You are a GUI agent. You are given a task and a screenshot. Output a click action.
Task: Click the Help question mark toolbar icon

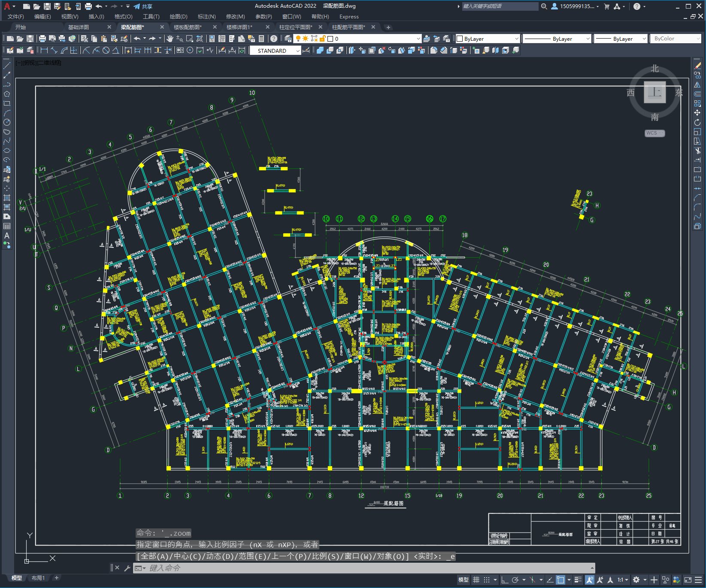point(274,39)
